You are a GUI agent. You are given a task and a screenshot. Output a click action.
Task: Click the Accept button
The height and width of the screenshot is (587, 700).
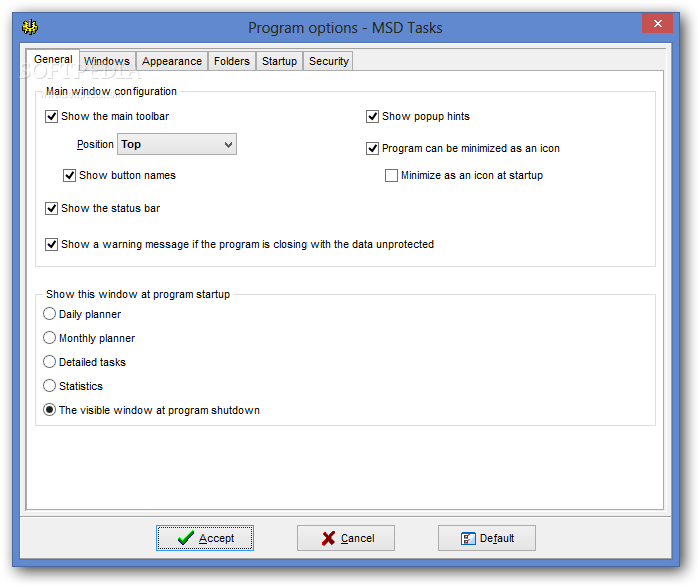[x=205, y=538]
